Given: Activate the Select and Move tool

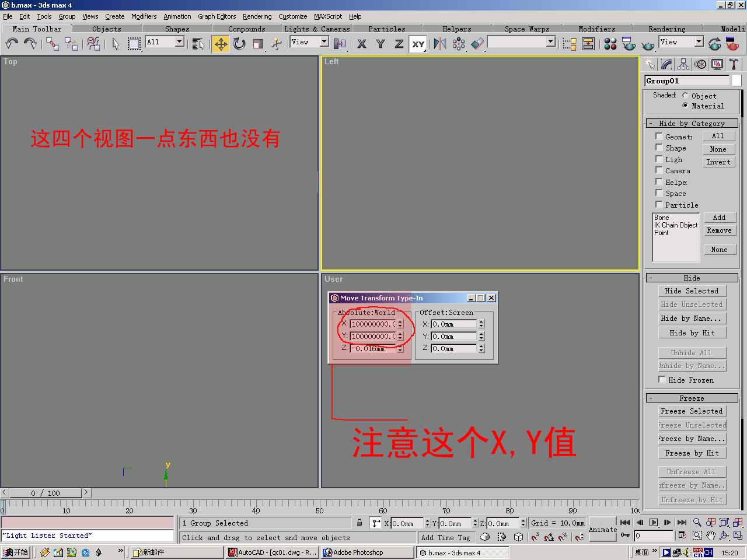Looking at the screenshot, I should coord(221,43).
